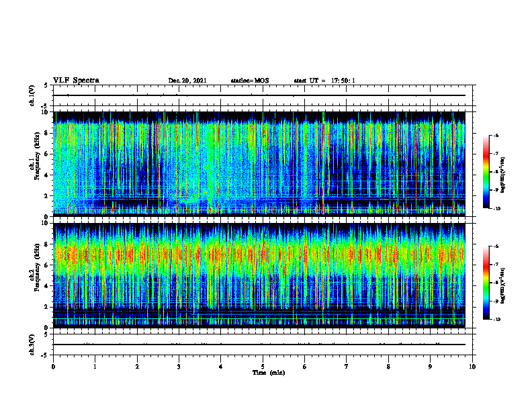Click the time axis tick label "4"
Screen dimensions: 532x411
click(221, 367)
